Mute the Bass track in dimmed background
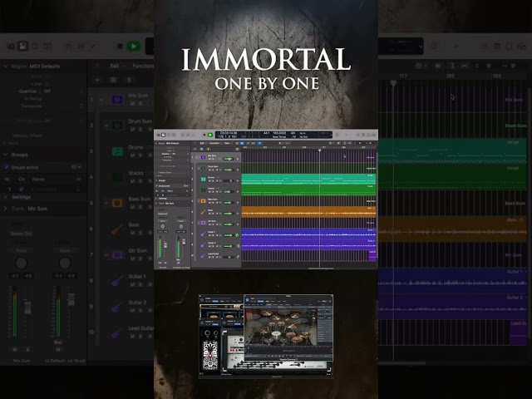Image resolution: width=532 pixels, height=399 pixels. pos(133,233)
